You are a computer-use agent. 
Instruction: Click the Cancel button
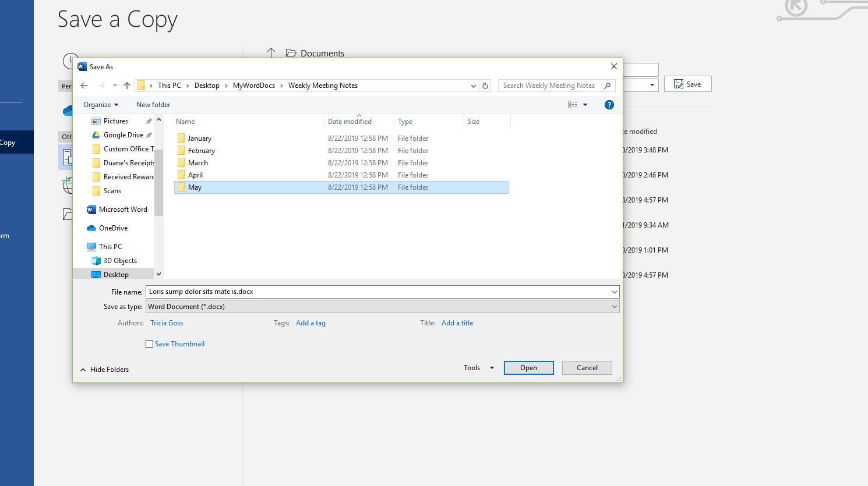pyautogui.click(x=587, y=368)
